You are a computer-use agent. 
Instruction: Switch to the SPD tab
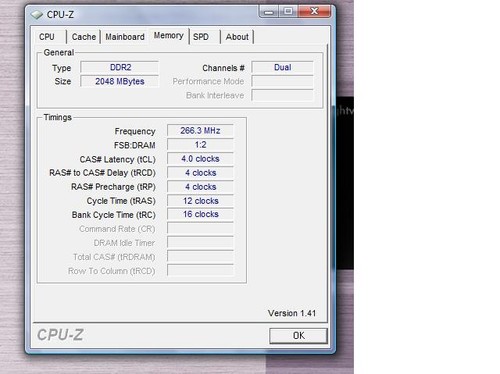(x=201, y=37)
